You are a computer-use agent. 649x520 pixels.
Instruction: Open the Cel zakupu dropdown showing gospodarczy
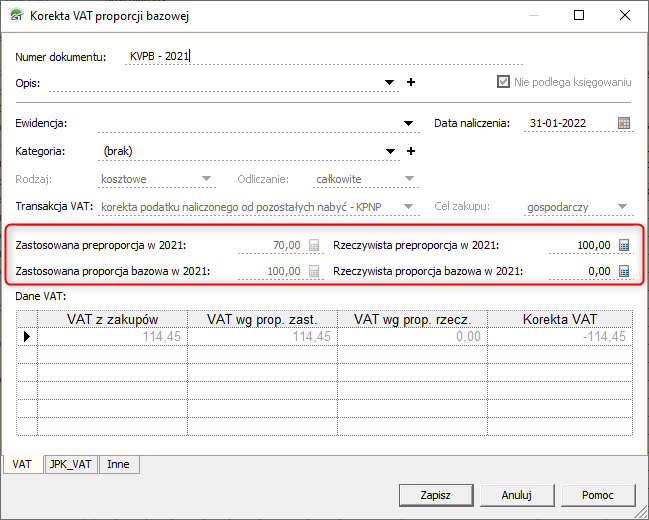(x=622, y=207)
